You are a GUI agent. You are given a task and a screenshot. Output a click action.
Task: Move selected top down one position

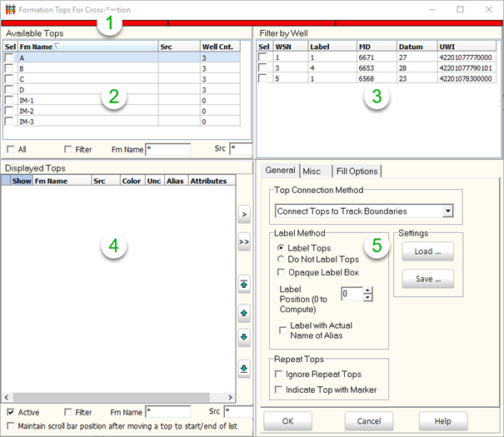tap(244, 337)
